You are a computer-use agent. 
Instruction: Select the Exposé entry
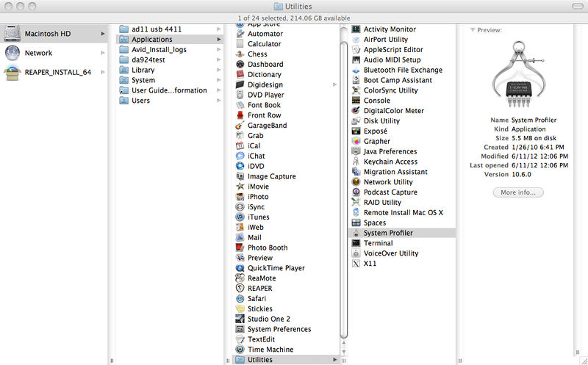(375, 131)
